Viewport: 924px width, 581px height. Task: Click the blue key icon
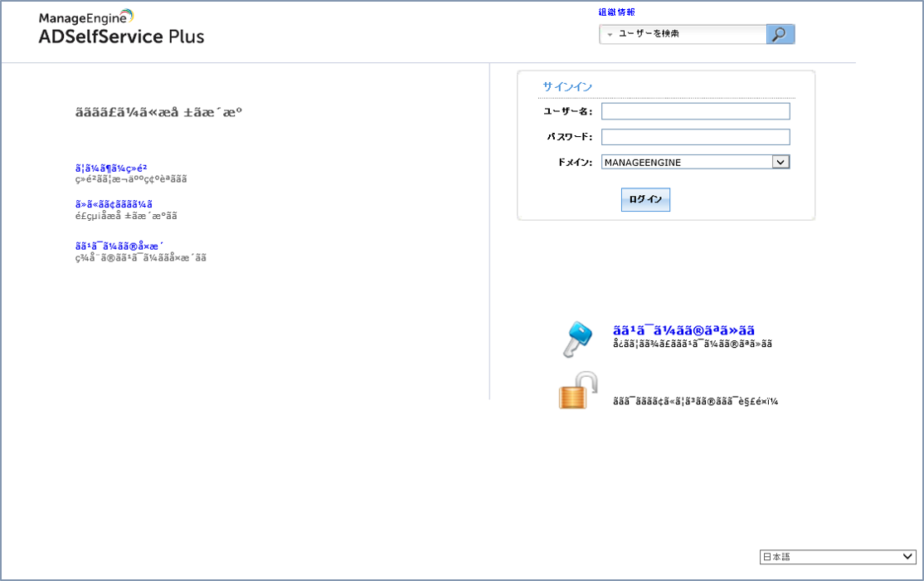coord(577,339)
